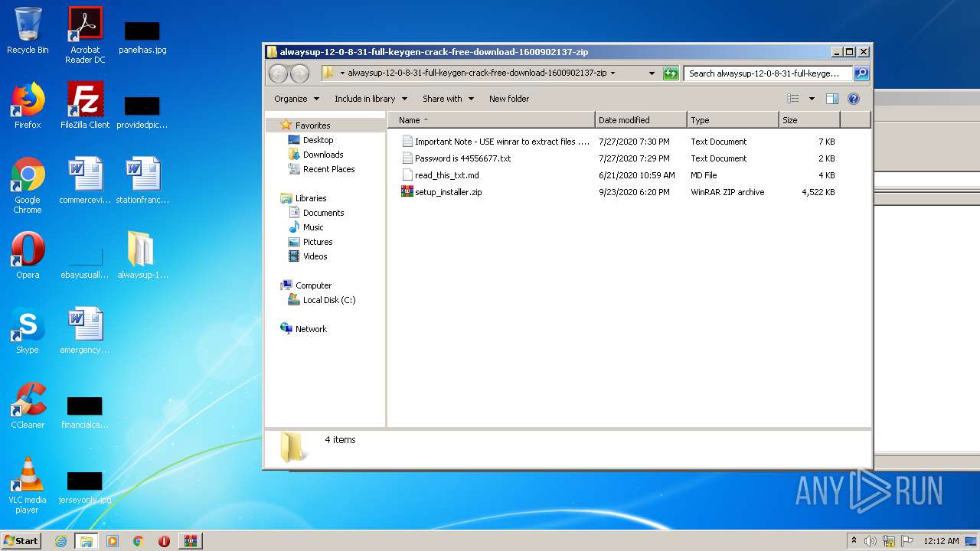Image resolution: width=980 pixels, height=551 pixels.
Task: Expand the Include in library menu
Action: pos(371,99)
